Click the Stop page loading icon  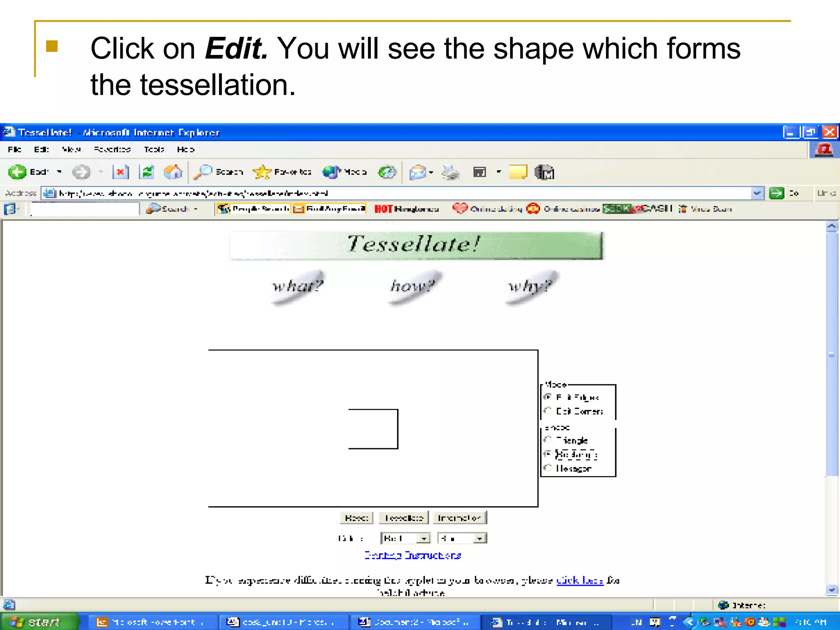[121, 172]
